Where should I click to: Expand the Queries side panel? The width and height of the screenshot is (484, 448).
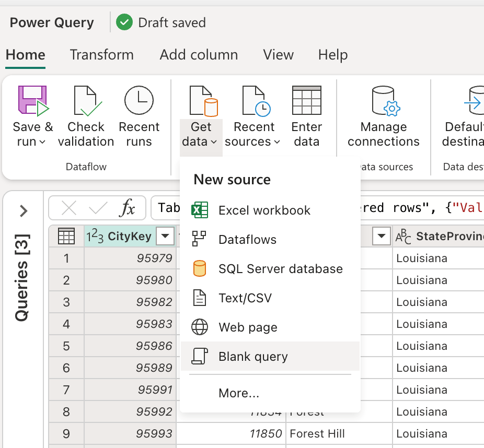22,211
